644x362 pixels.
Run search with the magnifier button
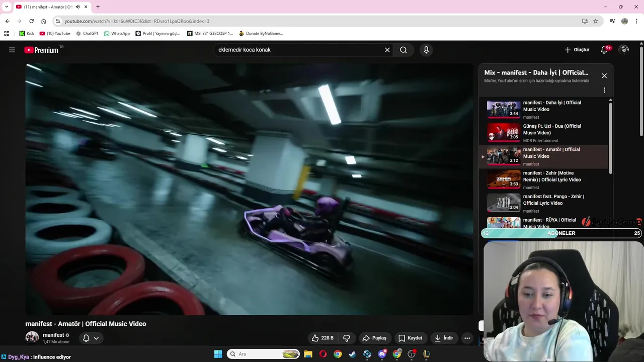coord(404,50)
